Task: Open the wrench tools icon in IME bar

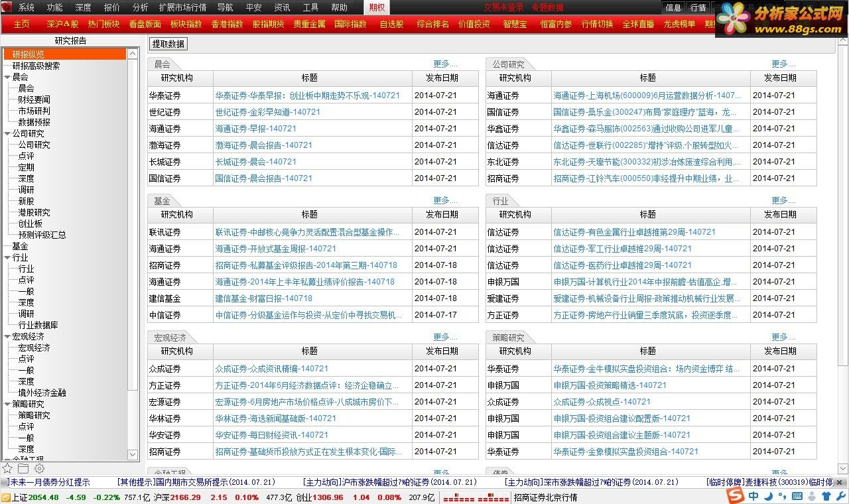Action: click(x=840, y=496)
